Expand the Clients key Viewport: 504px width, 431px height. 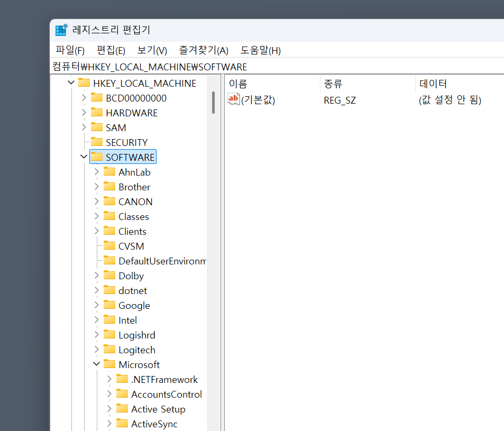96,231
